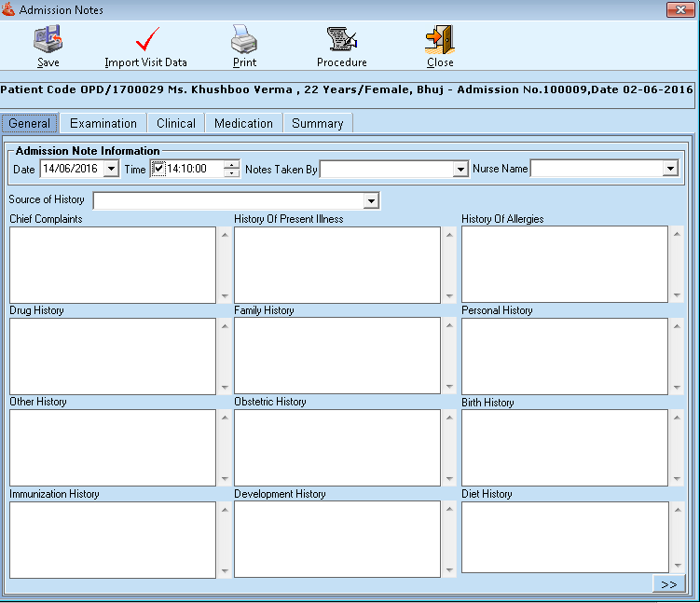This screenshot has height=603, width=700.
Task: Switch to the Clinical tab
Action: click(x=176, y=123)
